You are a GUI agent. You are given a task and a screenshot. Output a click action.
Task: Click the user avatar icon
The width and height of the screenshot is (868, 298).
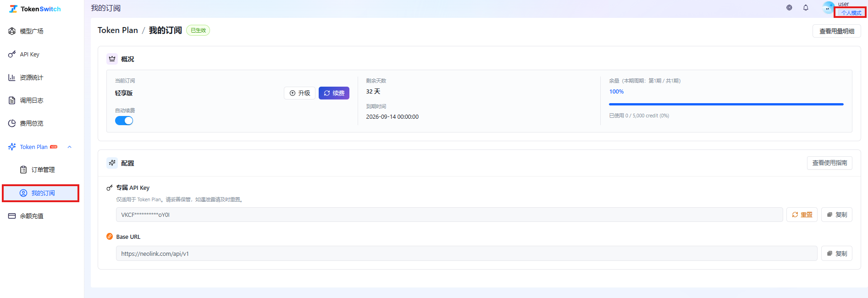[828, 8]
